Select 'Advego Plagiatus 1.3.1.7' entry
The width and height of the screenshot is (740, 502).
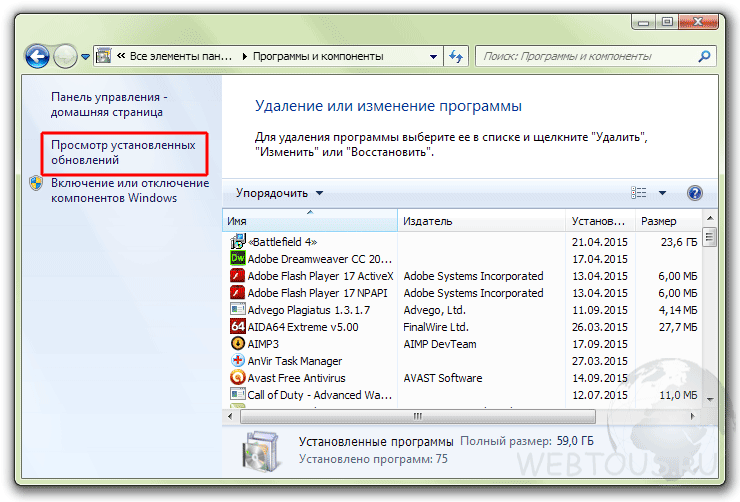coord(309,310)
